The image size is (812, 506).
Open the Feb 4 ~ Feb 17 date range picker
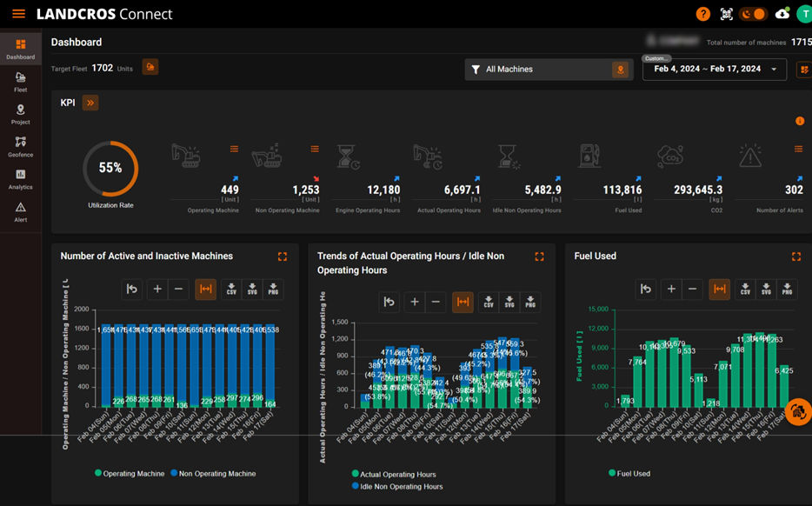tap(714, 69)
